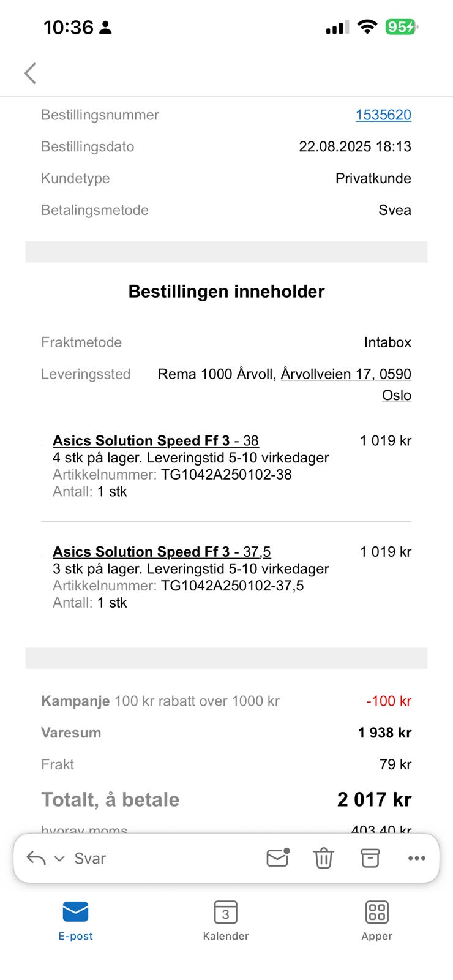
Task: Open the more options ellipsis menu
Action: pyautogui.click(x=416, y=858)
